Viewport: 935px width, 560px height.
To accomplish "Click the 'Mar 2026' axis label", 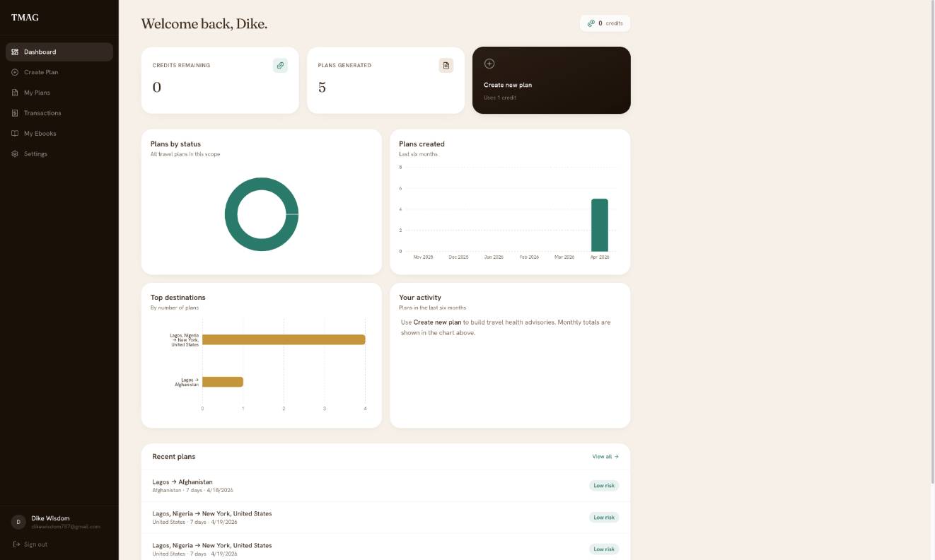I will point(564,257).
